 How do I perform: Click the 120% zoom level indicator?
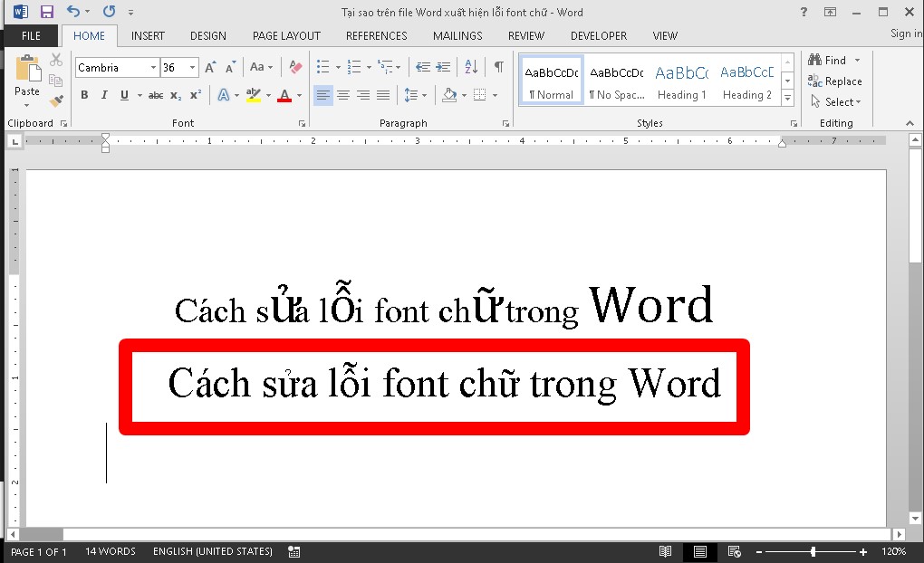pos(893,552)
